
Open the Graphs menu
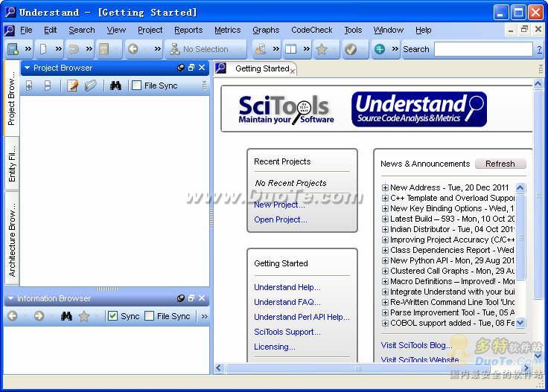[266, 30]
